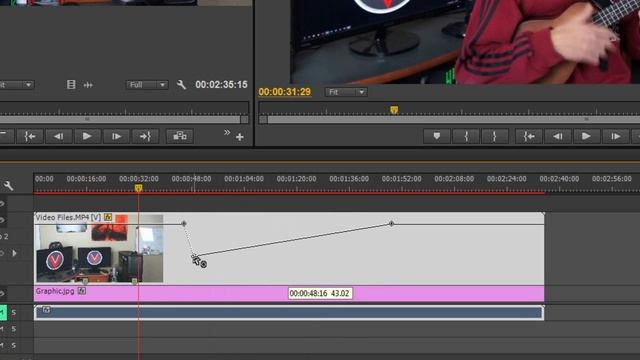The height and width of the screenshot is (360, 640).
Task: Step back one frame in Source monitor
Action: (x=58, y=136)
